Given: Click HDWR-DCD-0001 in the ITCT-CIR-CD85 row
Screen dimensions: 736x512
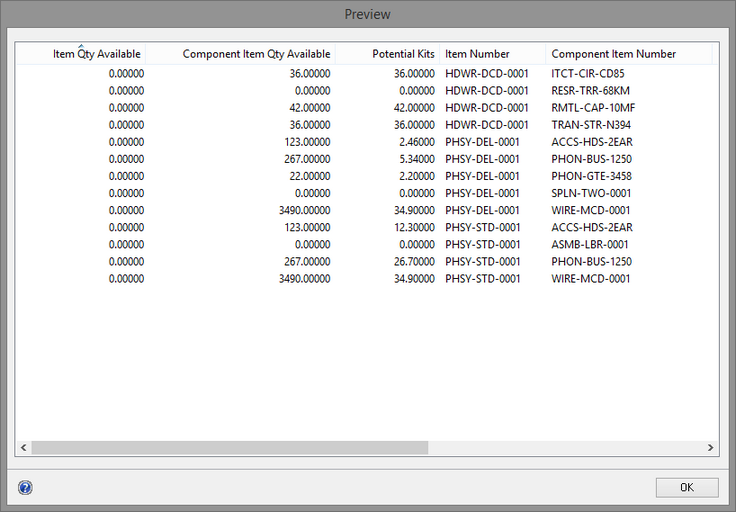Looking at the screenshot, I should click(x=487, y=74).
